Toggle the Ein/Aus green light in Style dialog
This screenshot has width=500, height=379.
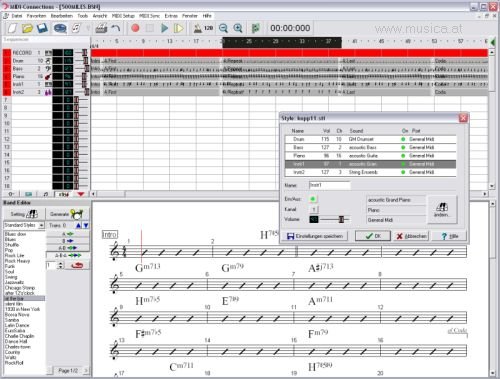(x=313, y=199)
